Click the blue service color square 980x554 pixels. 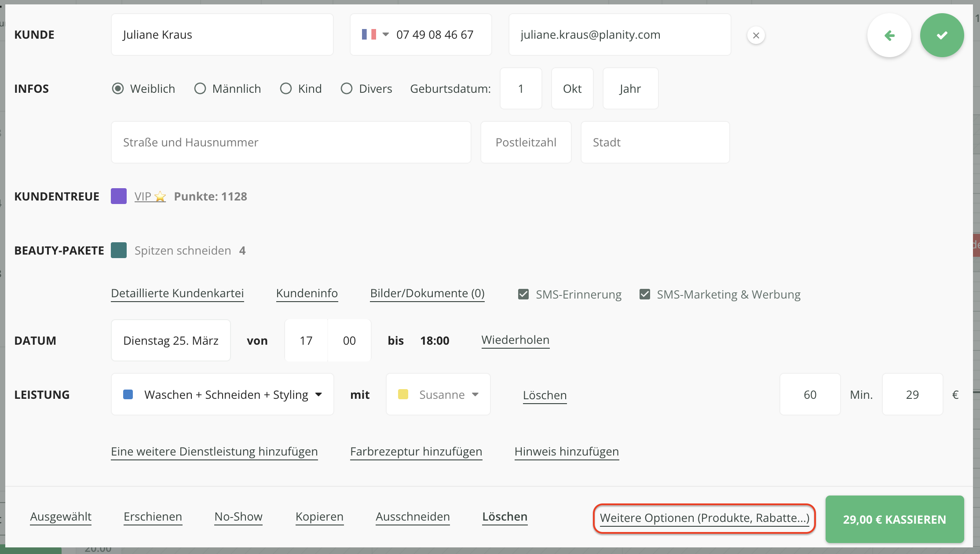[x=128, y=394]
